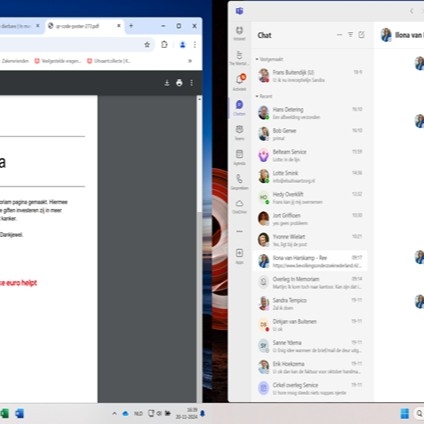Open chat with Jort Griffioen

click(x=310, y=219)
